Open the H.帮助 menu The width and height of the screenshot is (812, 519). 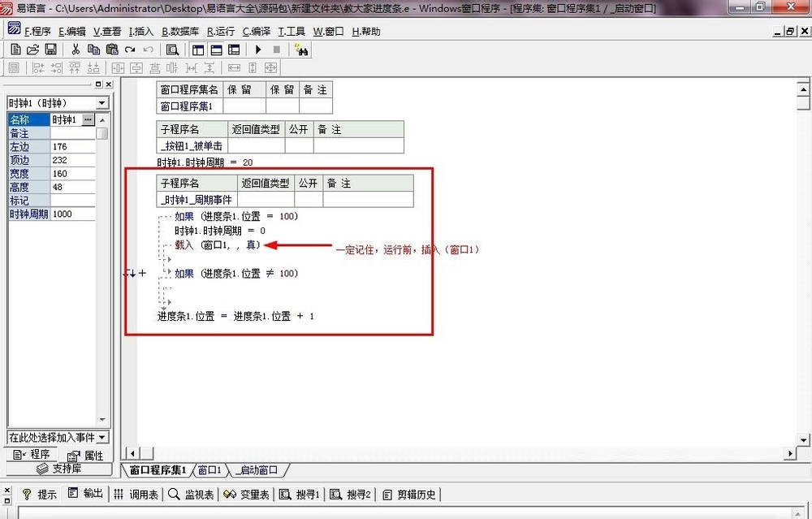point(366,32)
